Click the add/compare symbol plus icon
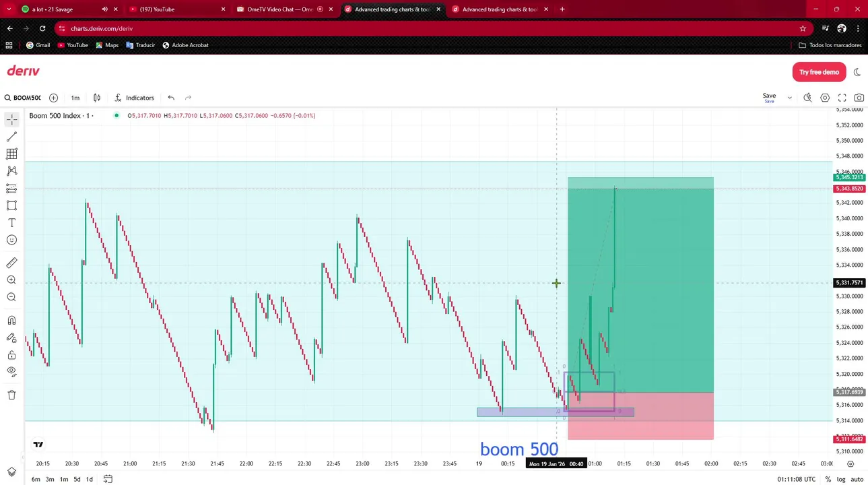The width and height of the screenshot is (868, 485). click(53, 98)
